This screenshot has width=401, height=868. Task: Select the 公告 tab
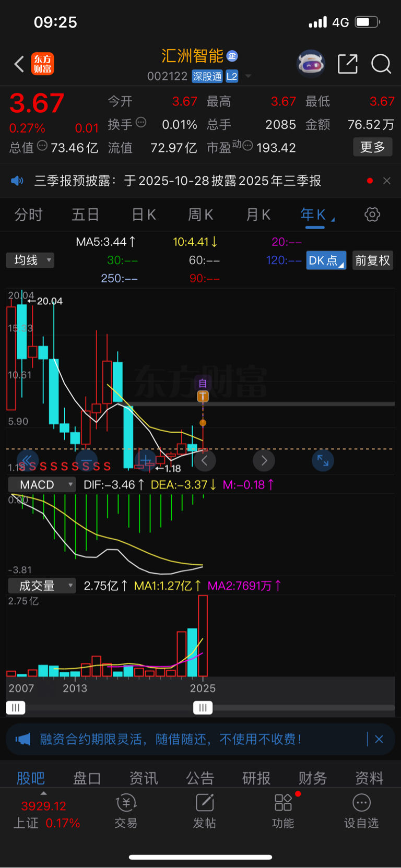200,778
